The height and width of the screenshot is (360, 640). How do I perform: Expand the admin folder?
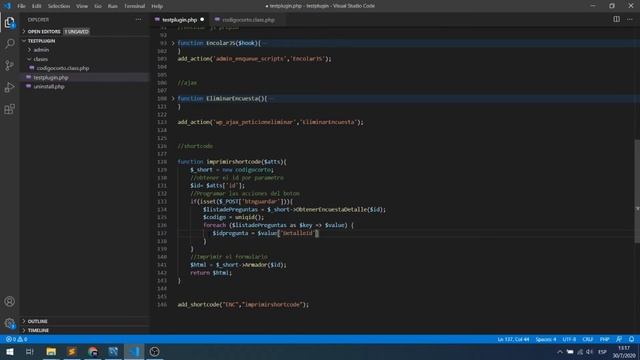pyautogui.click(x=41, y=50)
